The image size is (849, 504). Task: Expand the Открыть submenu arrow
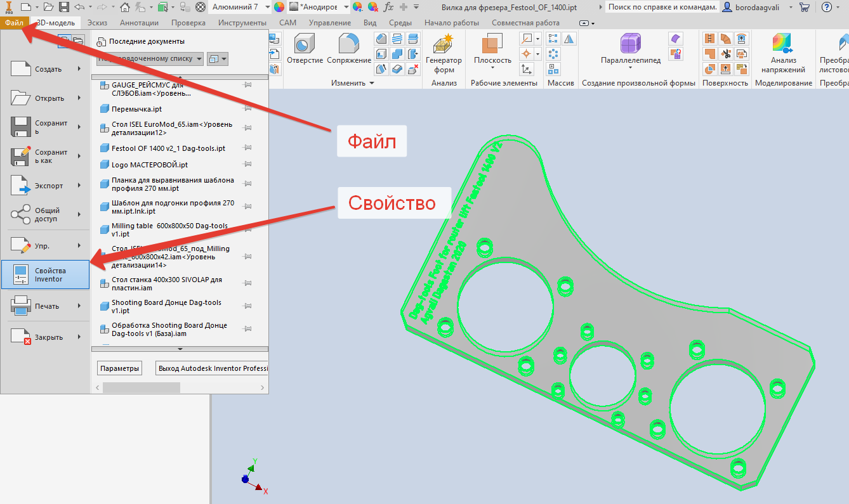click(79, 98)
